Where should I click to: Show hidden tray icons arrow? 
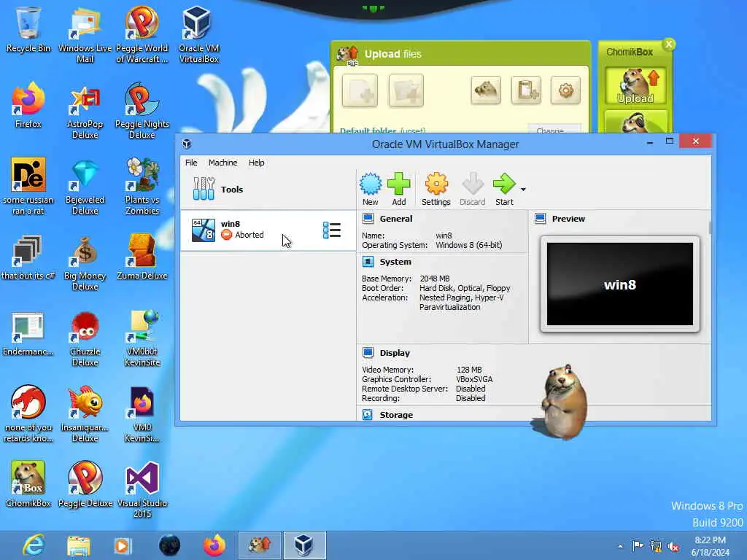620,546
